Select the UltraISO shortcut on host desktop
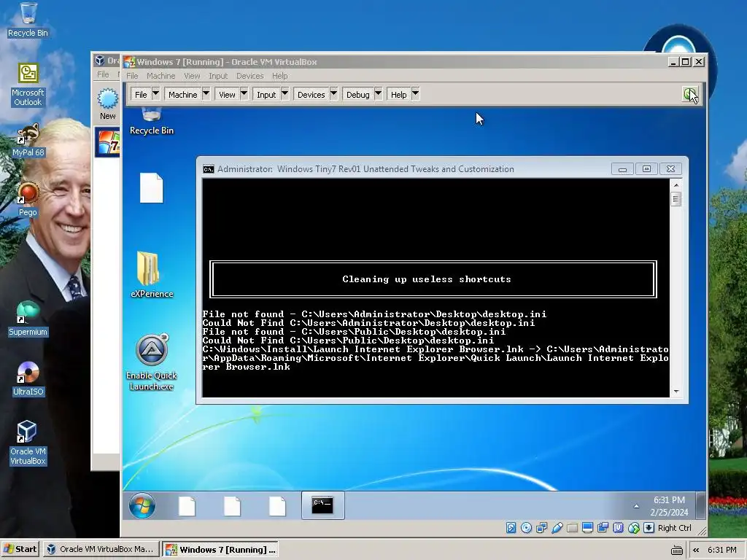The image size is (747, 560). point(28,379)
